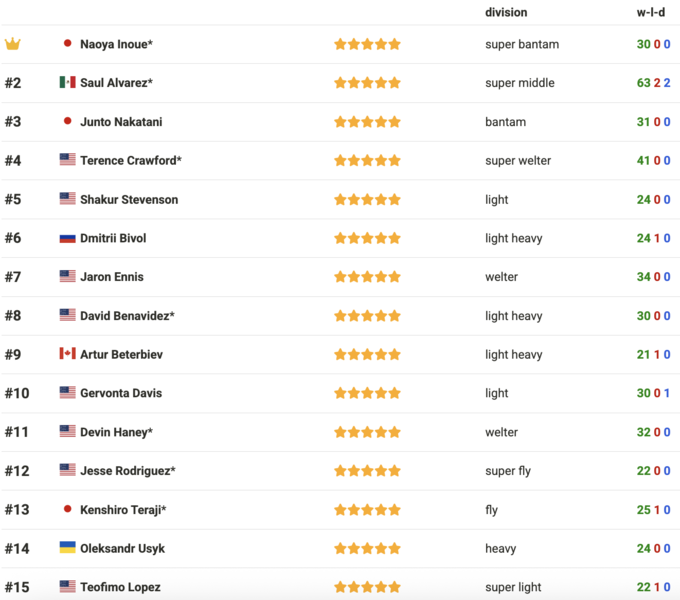The width and height of the screenshot is (680, 600).
Task: Click the super fly division for Jesse Rodriguez
Action: coord(508,471)
